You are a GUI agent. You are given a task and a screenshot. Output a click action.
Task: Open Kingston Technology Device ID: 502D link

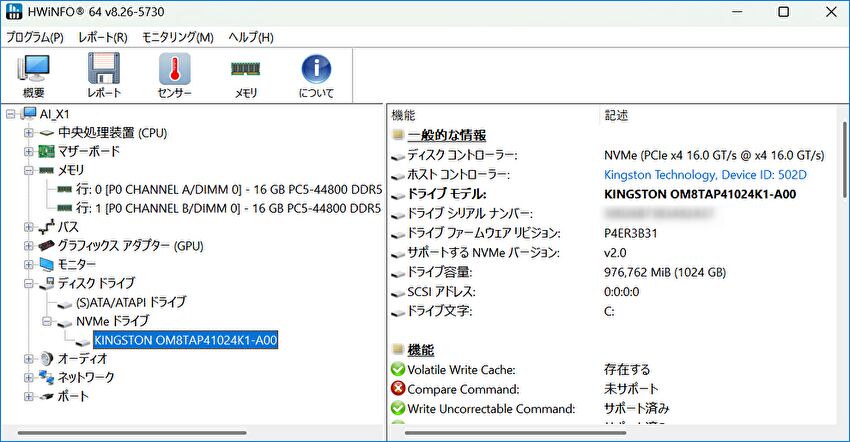[x=705, y=175]
